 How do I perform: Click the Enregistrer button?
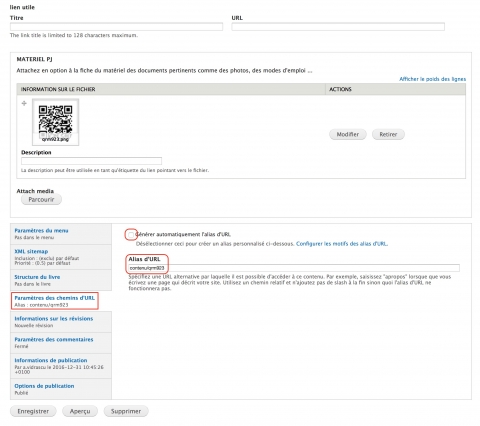pos(33,411)
